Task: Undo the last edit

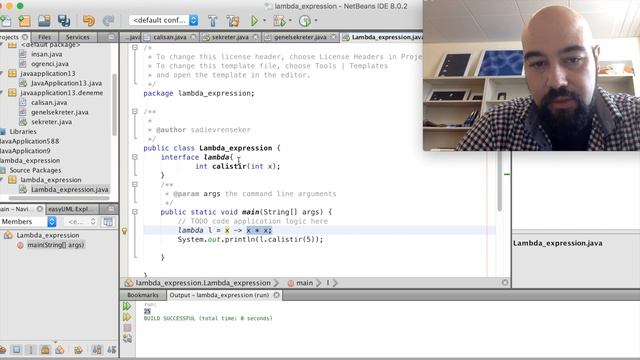Action: 89,20
